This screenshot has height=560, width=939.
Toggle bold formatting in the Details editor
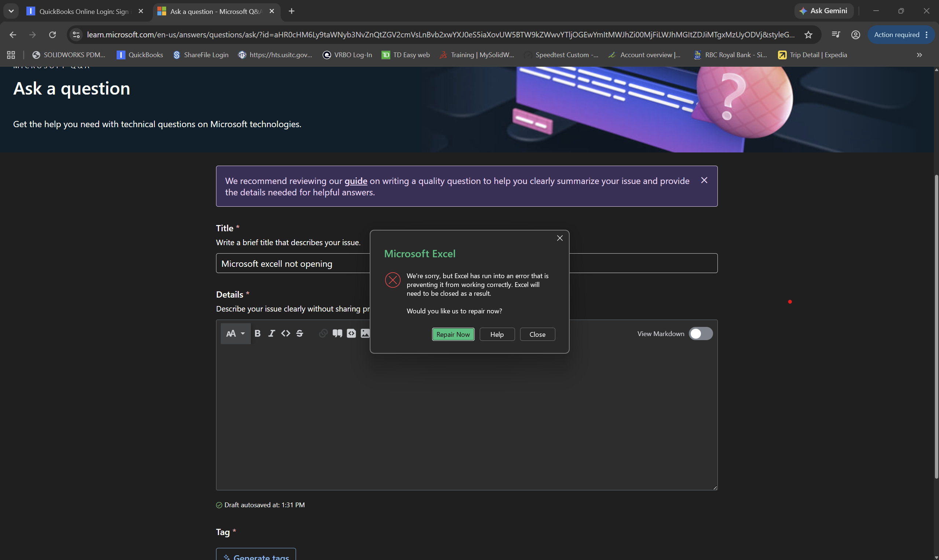(257, 334)
